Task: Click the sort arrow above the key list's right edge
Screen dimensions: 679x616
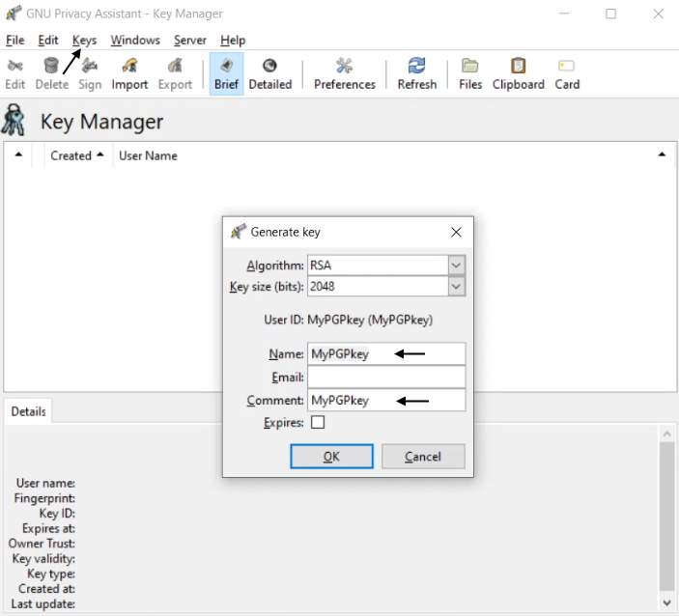Action: coord(662,154)
